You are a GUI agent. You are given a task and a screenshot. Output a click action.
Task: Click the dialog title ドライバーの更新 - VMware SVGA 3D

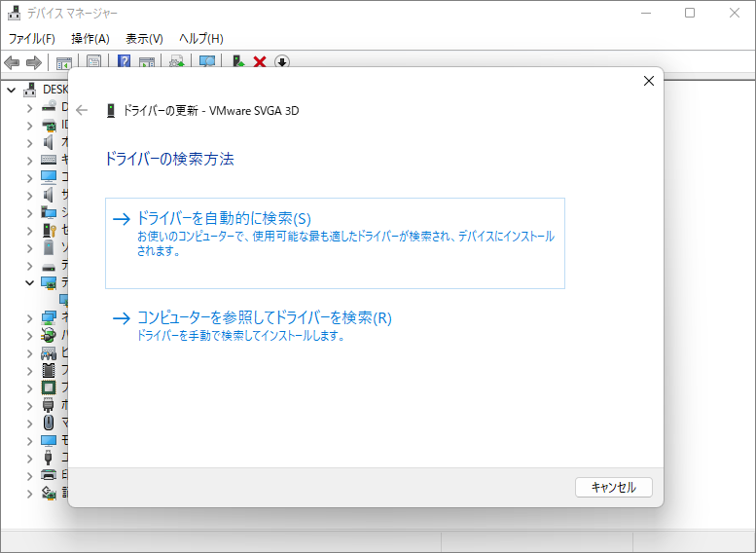[211, 111]
